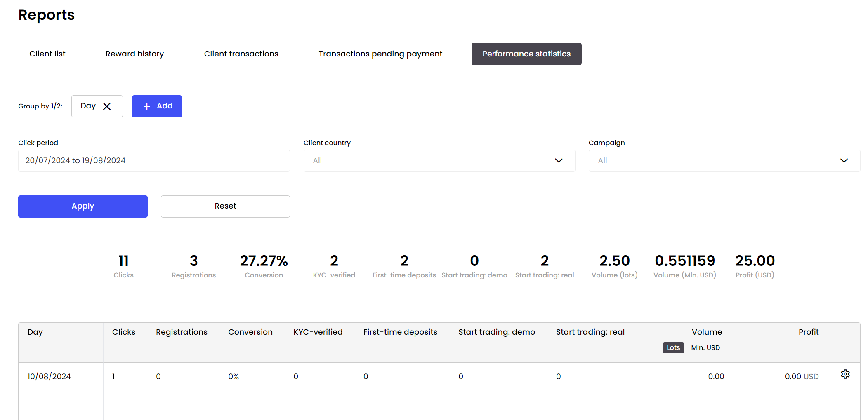Image resolution: width=868 pixels, height=420 pixels.
Task: Switch Volume column to Lots
Action: tap(673, 348)
